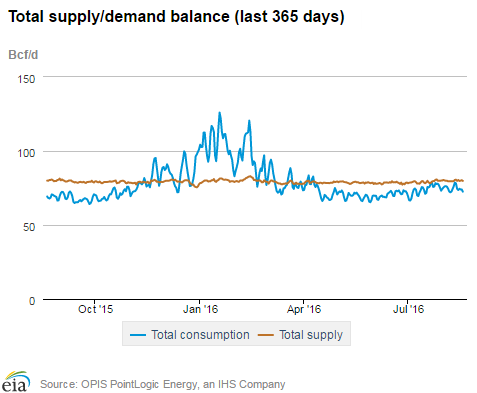Click the 150 y-axis label

[26, 79]
